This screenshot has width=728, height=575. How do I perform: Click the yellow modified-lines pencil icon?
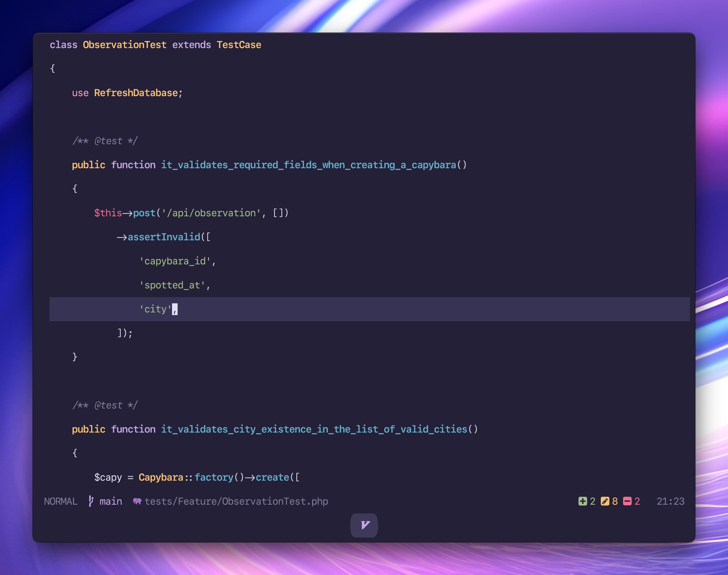tap(605, 501)
